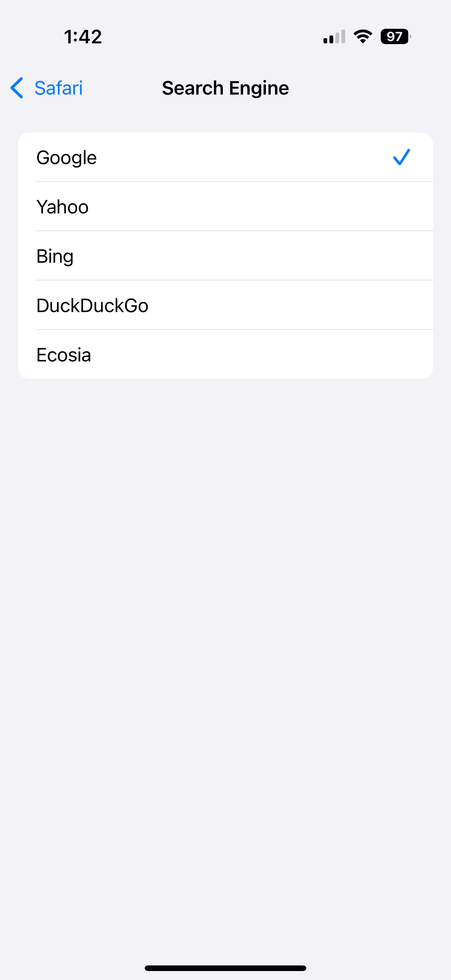451x980 pixels.
Task: Tap empty checkmark space in DuckDuckGo row
Action: coord(401,305)
